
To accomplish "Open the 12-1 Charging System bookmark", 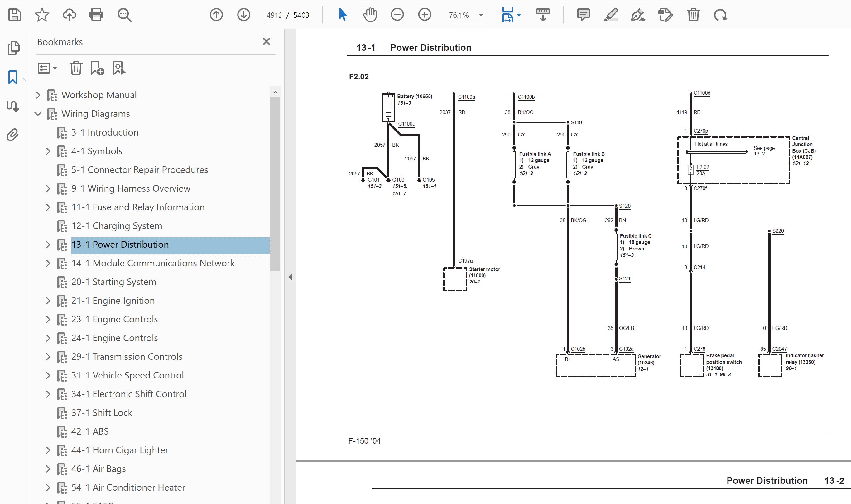I will click(x=117, y=226).
